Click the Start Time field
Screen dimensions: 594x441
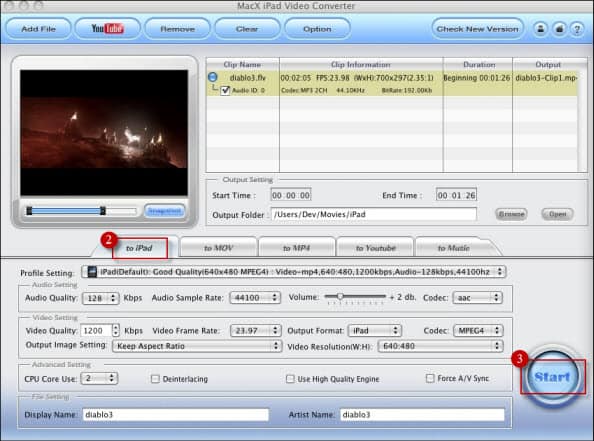(x=291, y=195)
